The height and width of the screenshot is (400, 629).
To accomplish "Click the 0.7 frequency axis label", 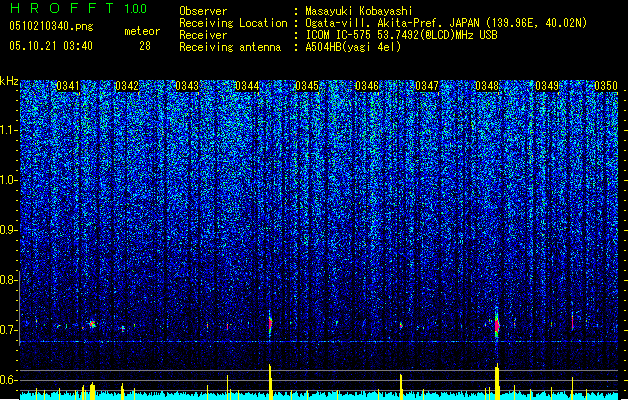I will click(8, 330).
